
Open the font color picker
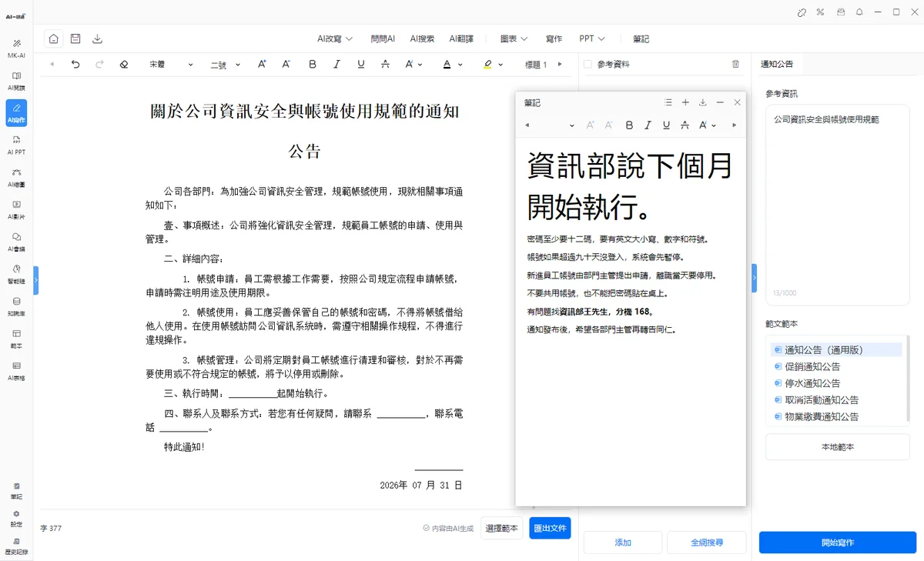pos(452,65)
